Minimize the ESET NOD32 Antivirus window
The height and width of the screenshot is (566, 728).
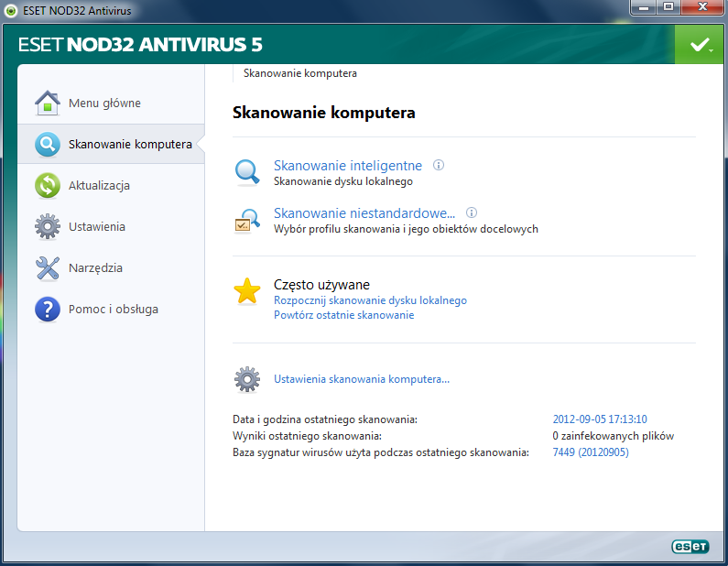[644, 7]
